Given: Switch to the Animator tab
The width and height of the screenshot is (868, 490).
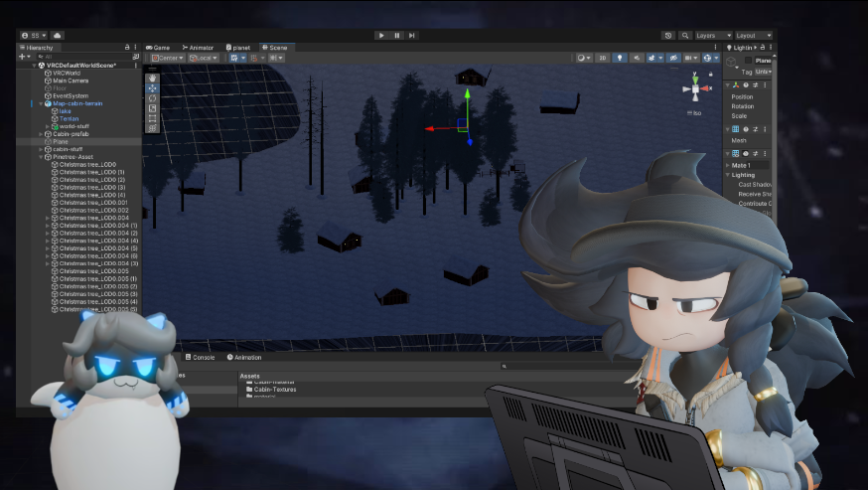Looking at the screenshot, I should (198, 48).
